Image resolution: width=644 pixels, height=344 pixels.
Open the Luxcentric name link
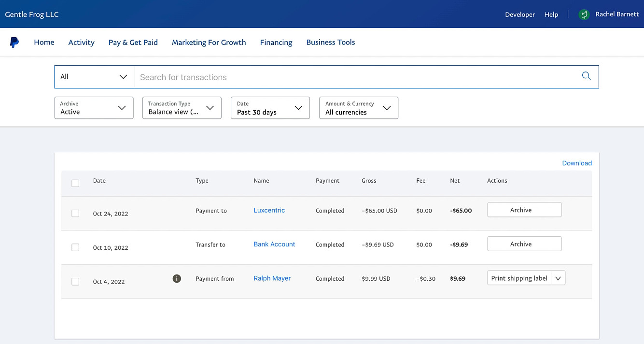click(x=269, y=210)
